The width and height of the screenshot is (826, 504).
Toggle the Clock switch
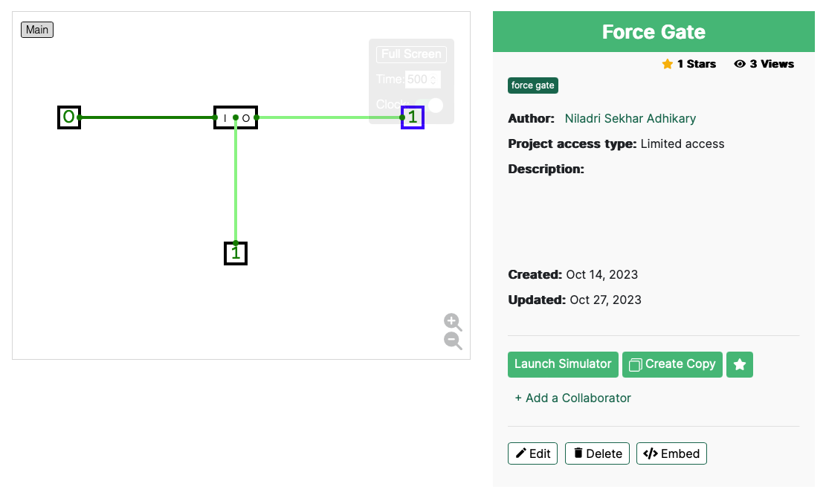pos(430,105)
